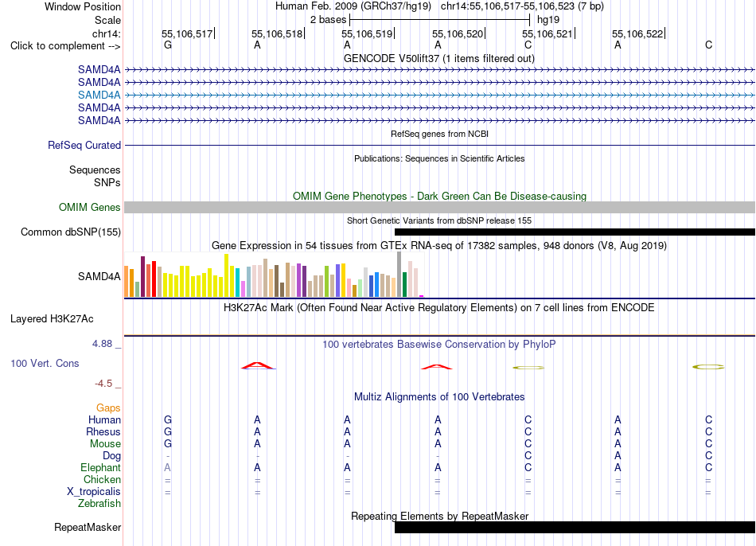Image resolution: width=756 pixels, height=546 pixels.
Task: Click the dark green bar in GTEx chart
Action: click(404, 285)
